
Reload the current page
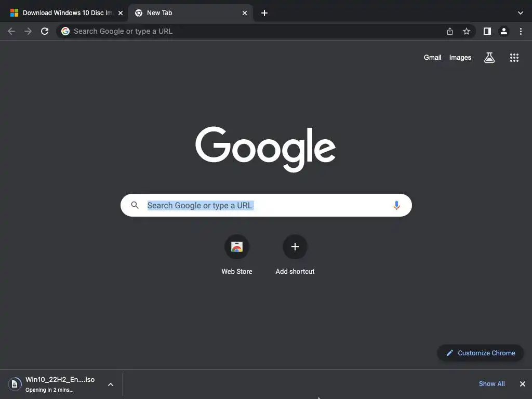45,31
